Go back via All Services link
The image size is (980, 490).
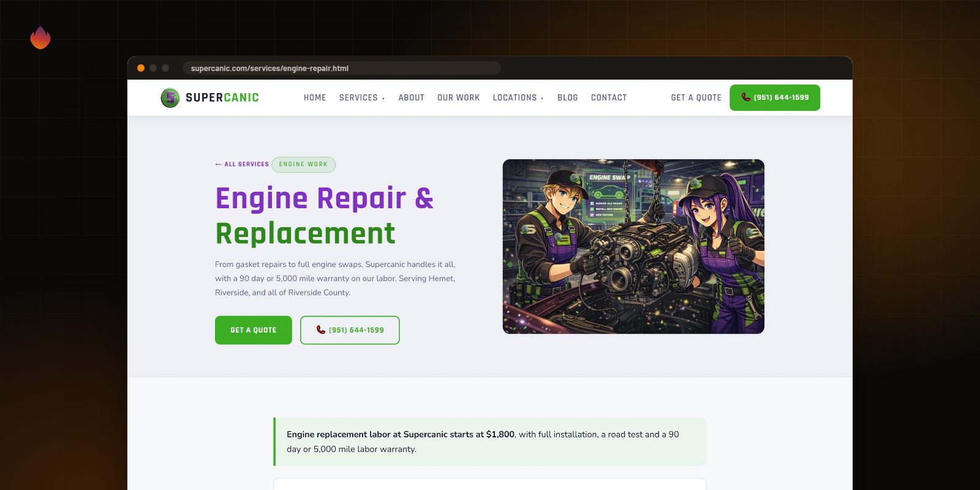242,164
